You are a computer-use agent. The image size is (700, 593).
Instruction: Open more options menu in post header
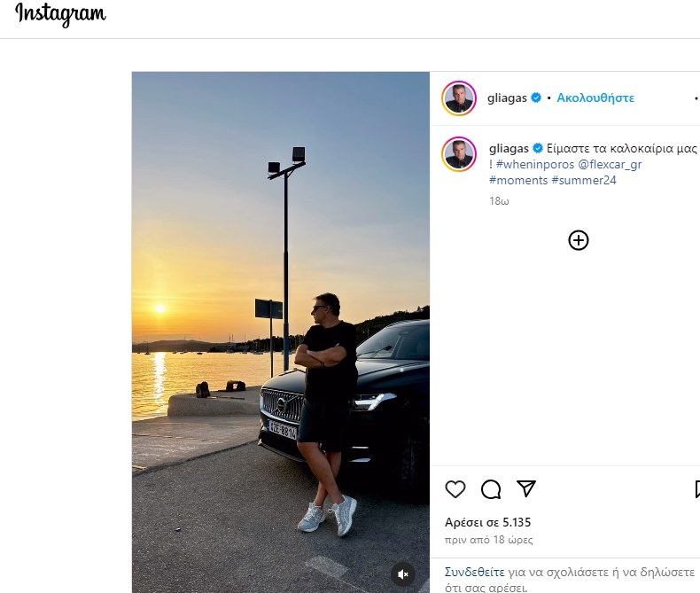pos(696,98)
